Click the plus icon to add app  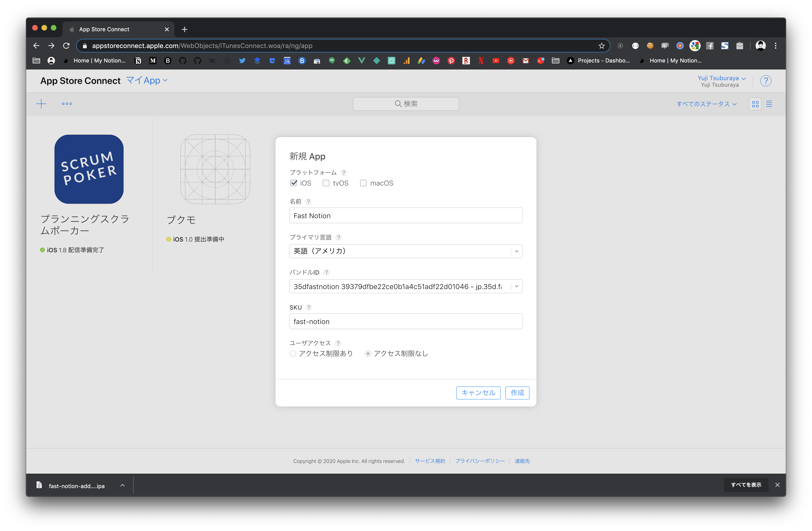[41, 104]
